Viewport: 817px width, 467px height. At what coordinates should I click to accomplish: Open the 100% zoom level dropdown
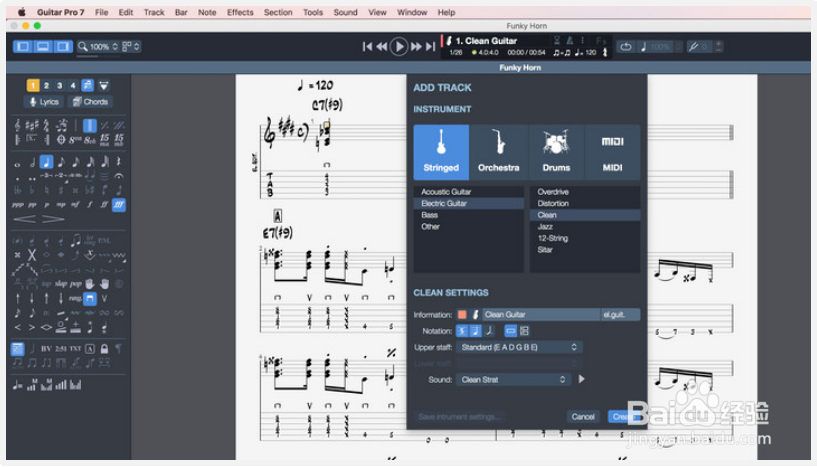[104, 46]
